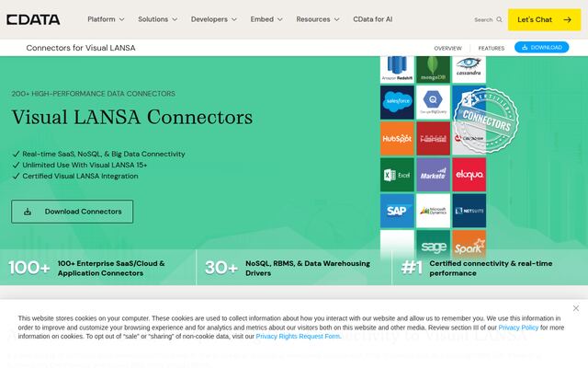Close the cookie notice banner
Image resolution: width=588 pixels, height=368 pixels.
pos(576,308)
